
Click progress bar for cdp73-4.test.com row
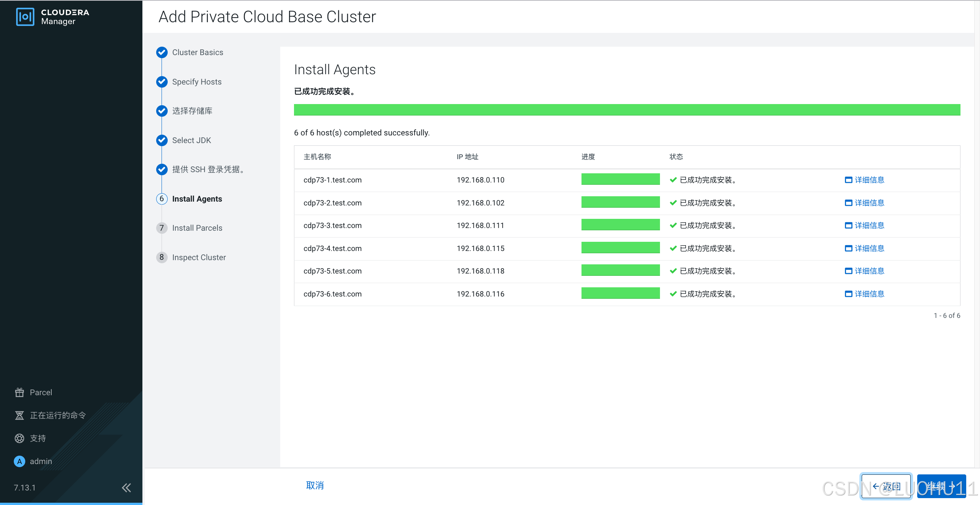tap(620, 248)
